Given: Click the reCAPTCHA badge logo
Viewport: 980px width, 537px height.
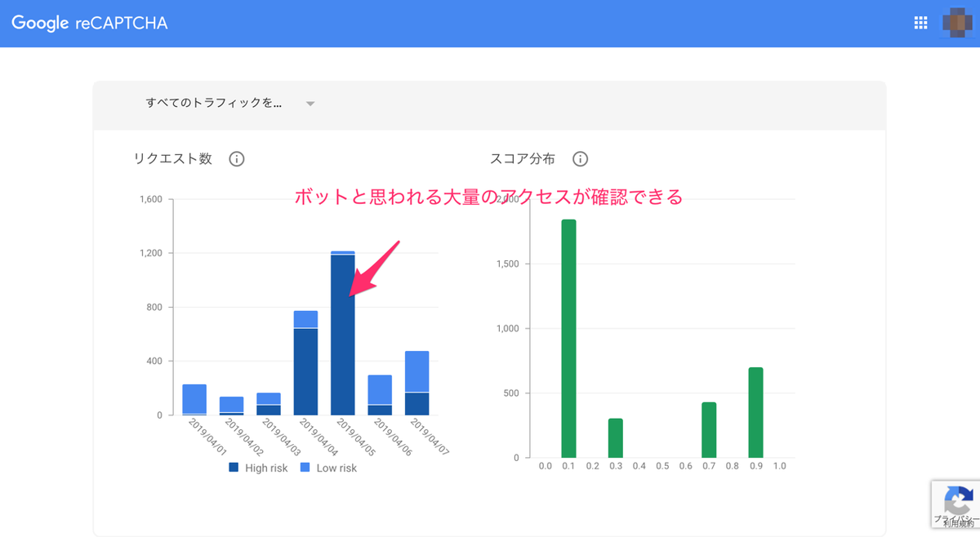Looking at the screenshot, I should (x=958, y=499).
